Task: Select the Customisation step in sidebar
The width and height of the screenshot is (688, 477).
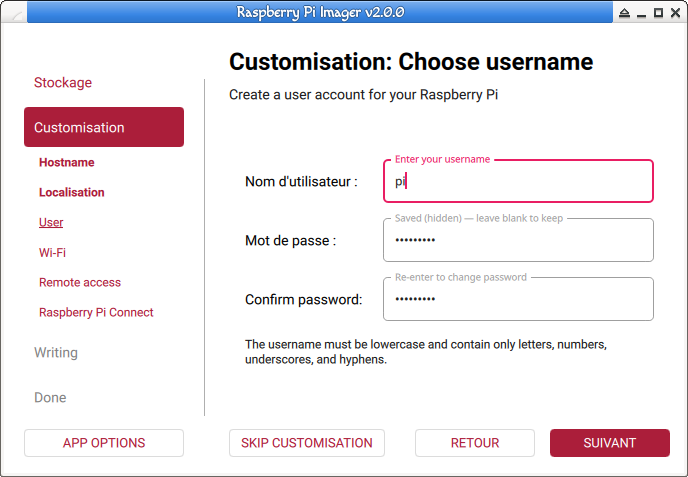Action: (x=104, y=127)
